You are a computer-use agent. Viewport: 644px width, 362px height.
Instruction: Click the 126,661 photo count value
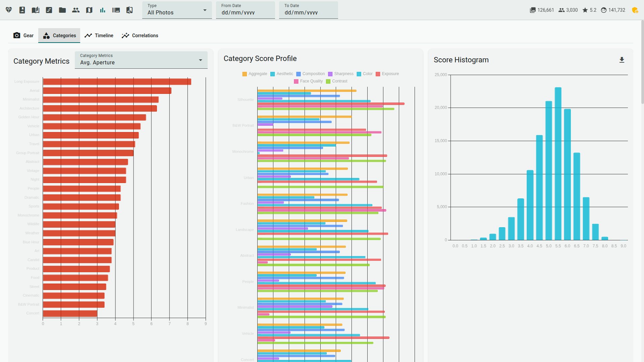point(546,10)
